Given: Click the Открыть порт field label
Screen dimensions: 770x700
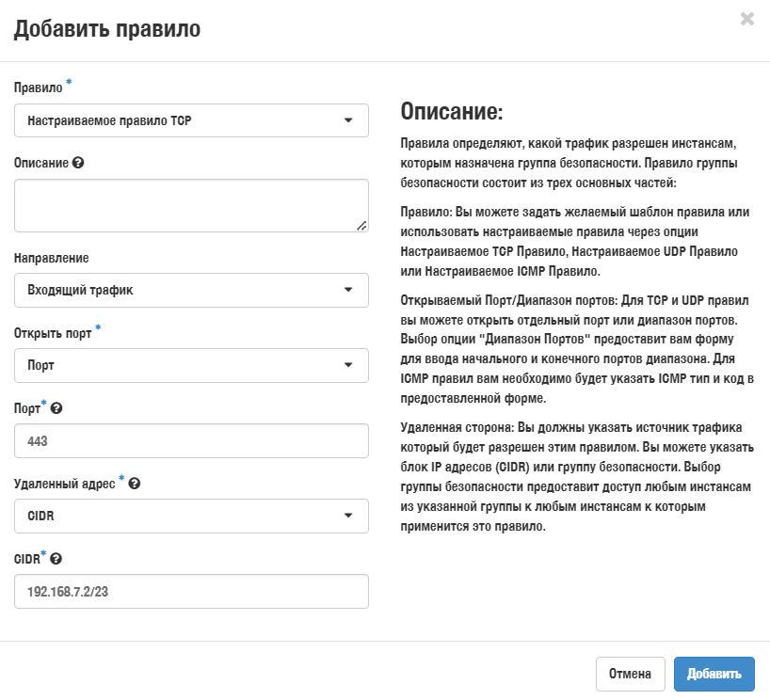Looking at the screenshot, I should (x=53, y=332).
